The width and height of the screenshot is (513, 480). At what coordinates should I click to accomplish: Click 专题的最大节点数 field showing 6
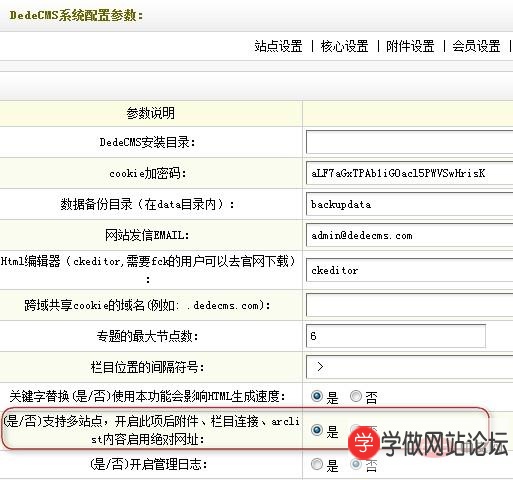pyautogui.click(x=396, y=336)
